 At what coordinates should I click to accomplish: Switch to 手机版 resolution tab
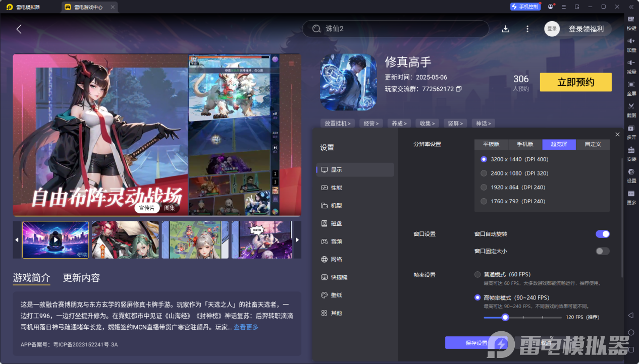[x=525, y=144]
